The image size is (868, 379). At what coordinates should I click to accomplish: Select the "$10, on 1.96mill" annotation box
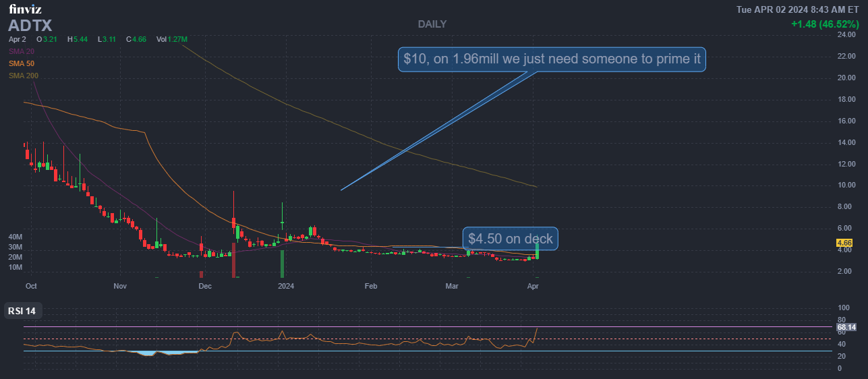click(551, 59)
